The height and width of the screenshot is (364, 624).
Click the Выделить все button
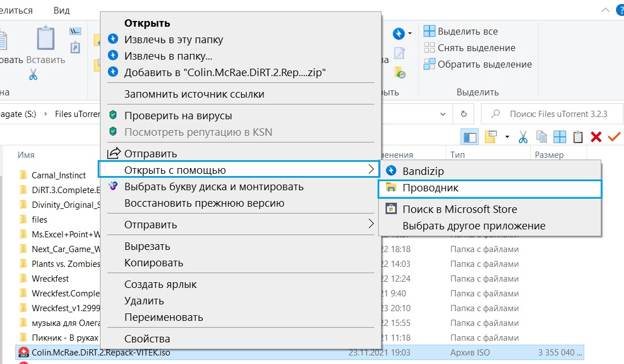click(x=460, y=31)
